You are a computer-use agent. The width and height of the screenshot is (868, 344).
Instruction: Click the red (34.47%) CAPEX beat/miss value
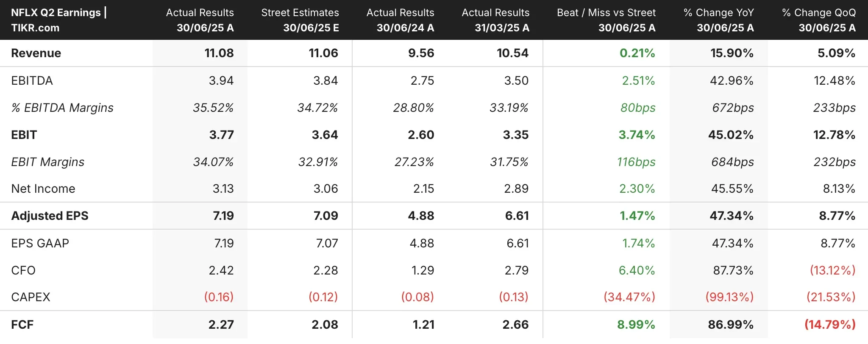click(x=629, y=297)
